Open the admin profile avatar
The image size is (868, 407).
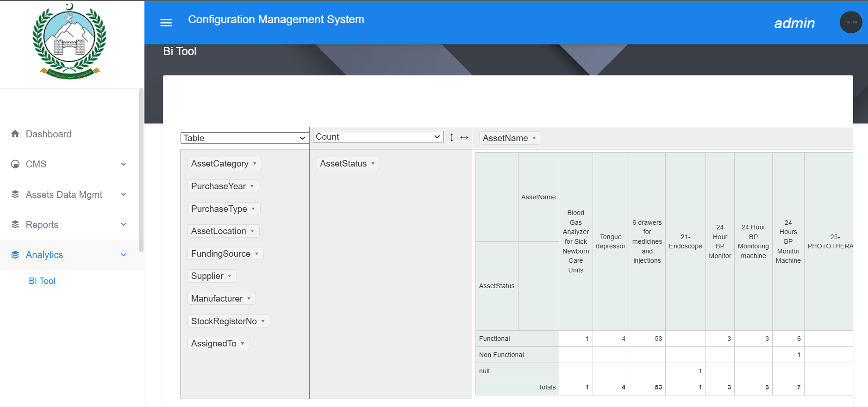(850, 22)
